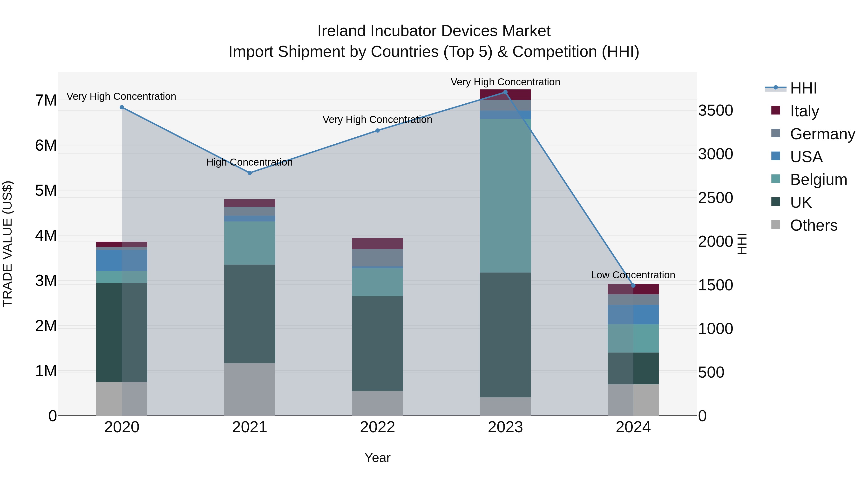
Task: Select the 2021 HHI data point
Action: (x=250, y=173)
